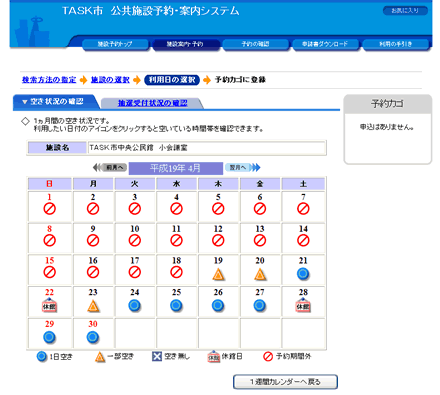Click the legend icon for 1日空き
Viewport: 440px width, 395px height.
tap(42, 357)
